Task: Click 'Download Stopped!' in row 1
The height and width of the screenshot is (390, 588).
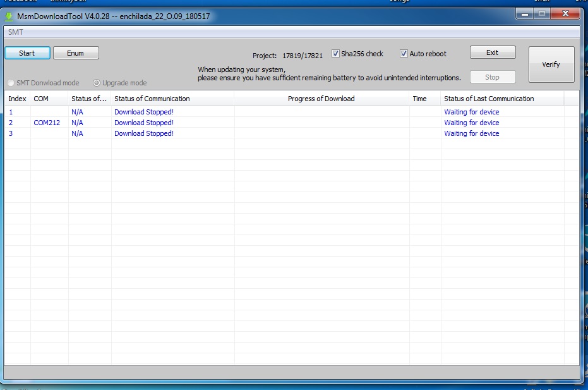Action: click(144, 112)
